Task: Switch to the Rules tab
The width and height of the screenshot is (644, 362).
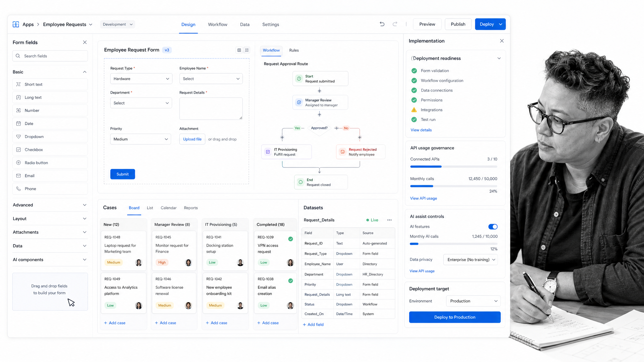Action: tap(294, 50)
